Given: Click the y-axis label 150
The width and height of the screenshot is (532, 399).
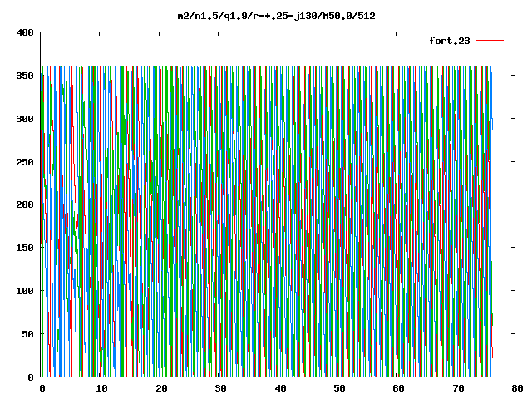Looking at the screenshot, I should (25, 248).
